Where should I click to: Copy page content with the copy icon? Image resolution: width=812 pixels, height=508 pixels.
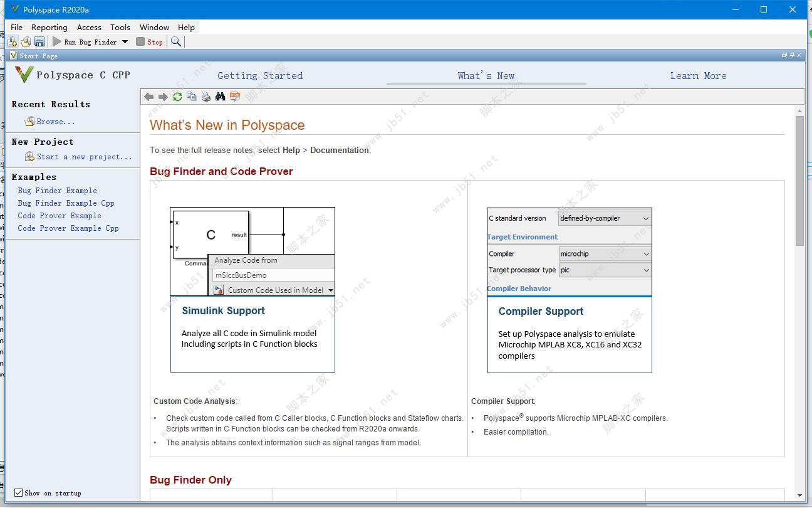click(191, 96)
